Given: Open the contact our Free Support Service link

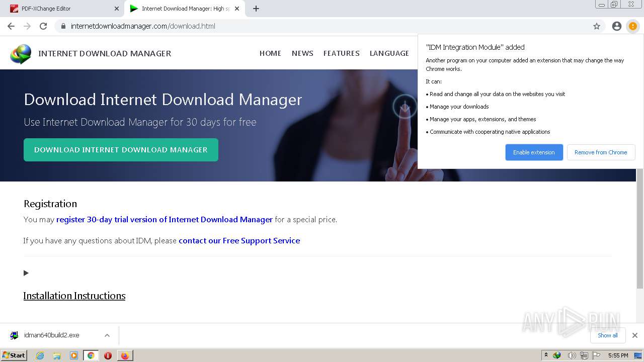Looking at the screenshot, I should click(x=239, y=240).
